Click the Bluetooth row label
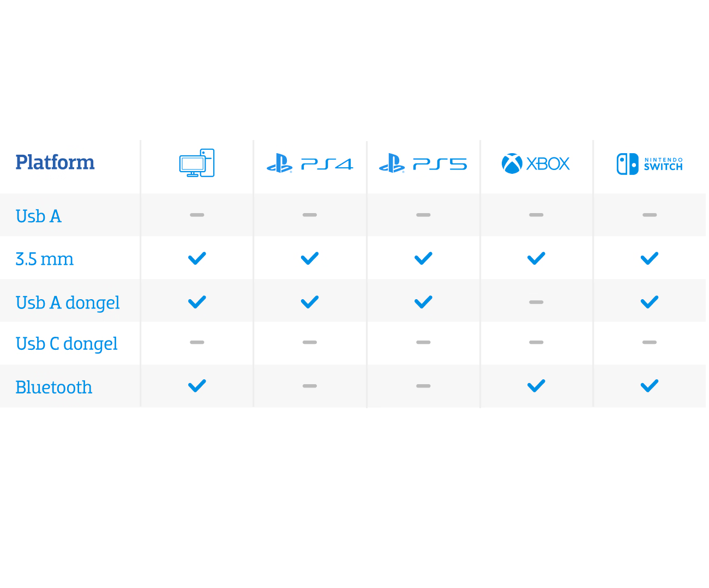709x588 pixels. point(54,387)
